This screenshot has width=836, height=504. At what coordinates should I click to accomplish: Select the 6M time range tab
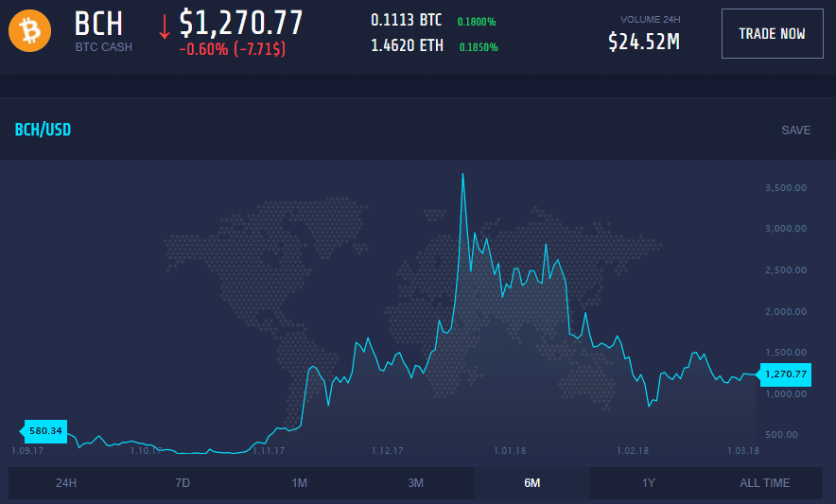(531, 482)
